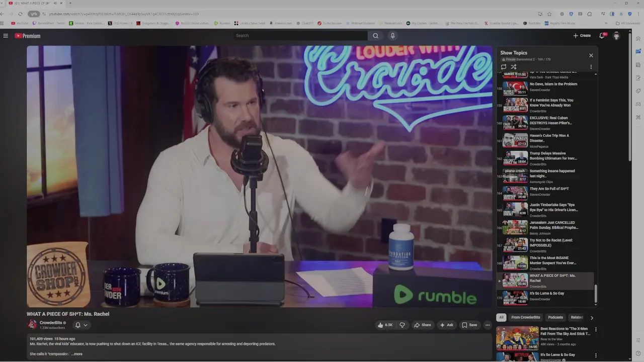Viewport: 644px width, 362px height.
Task: Open playlist panel three-dot menu
Action: pos(591,66)
